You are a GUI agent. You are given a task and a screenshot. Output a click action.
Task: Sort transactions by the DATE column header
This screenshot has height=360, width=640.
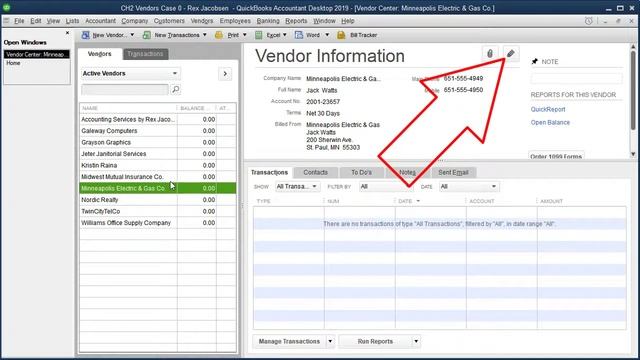click(x=430, y=201)
